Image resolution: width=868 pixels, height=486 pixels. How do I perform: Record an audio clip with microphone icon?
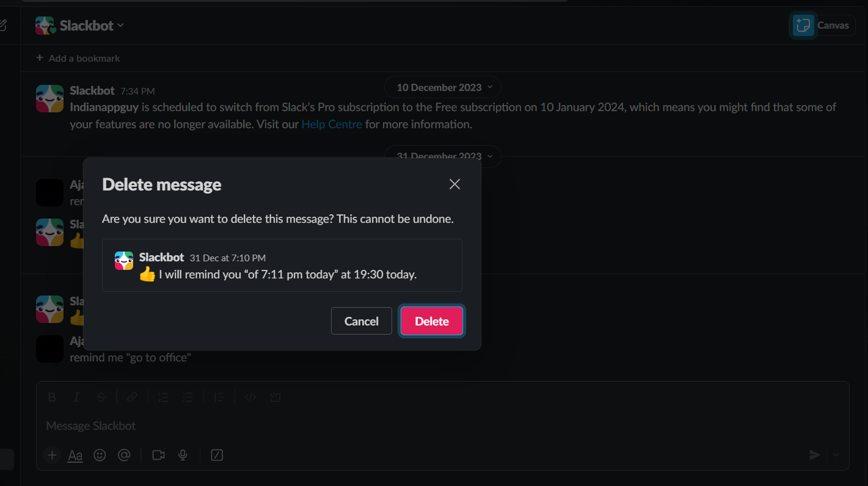(x=182, y=455)
